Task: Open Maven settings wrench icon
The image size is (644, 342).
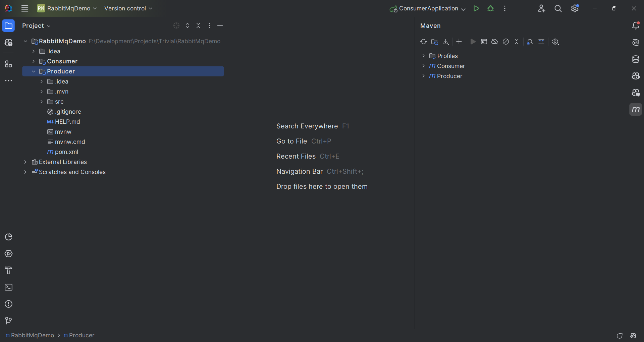Action: 555,42
